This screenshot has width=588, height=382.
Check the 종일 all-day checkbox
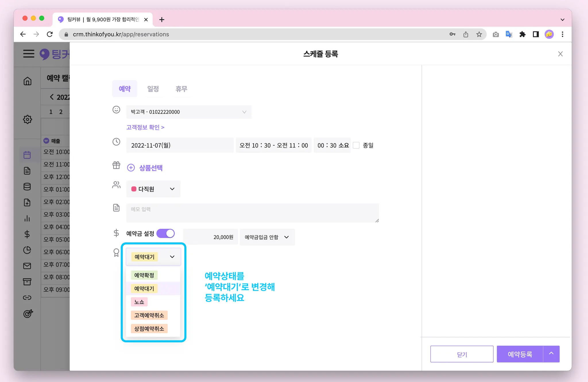click(356, 145)
